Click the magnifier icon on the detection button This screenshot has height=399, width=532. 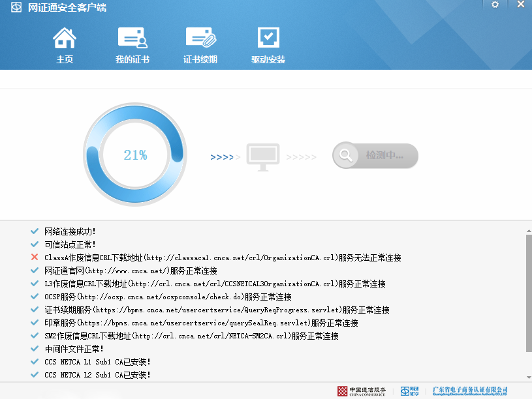tap(346, 156)
